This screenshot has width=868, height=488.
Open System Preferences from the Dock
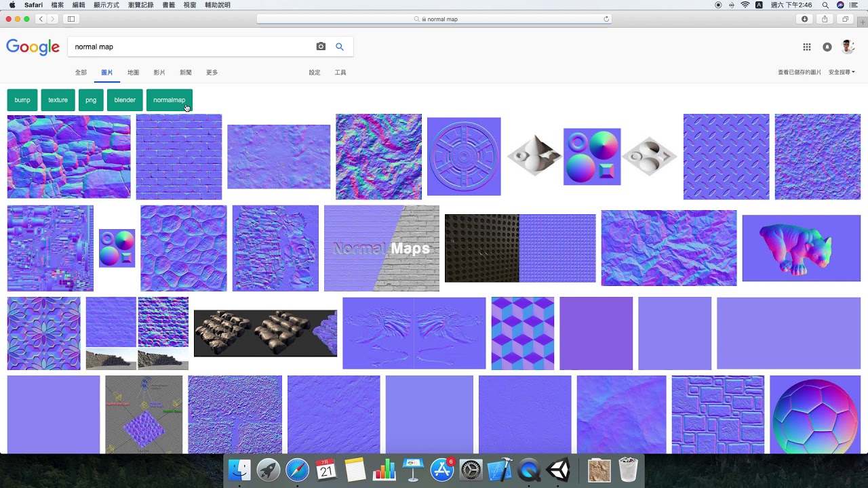tap(471, 470)
